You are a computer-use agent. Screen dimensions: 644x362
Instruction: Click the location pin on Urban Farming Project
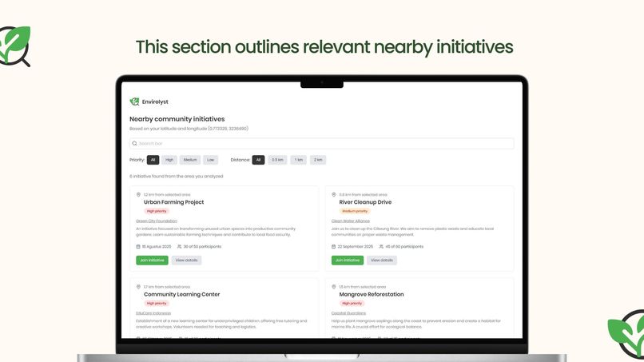pos(138,195)
